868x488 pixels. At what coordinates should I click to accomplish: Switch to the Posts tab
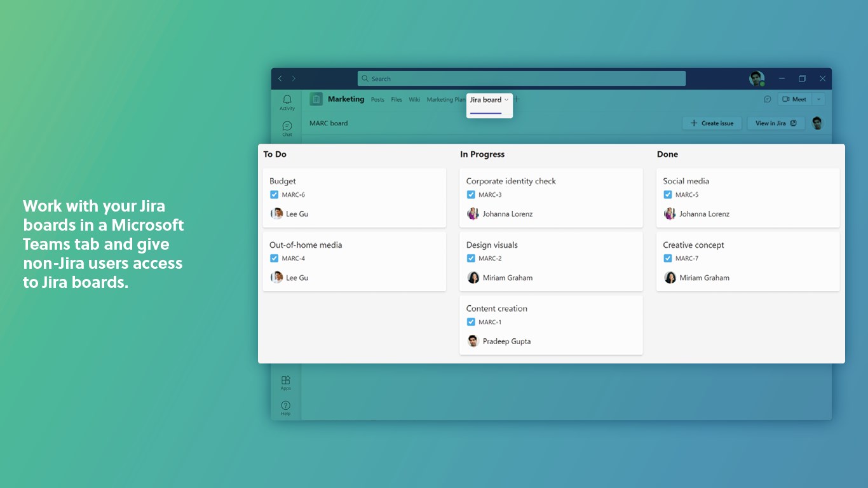tap(377, 100)
